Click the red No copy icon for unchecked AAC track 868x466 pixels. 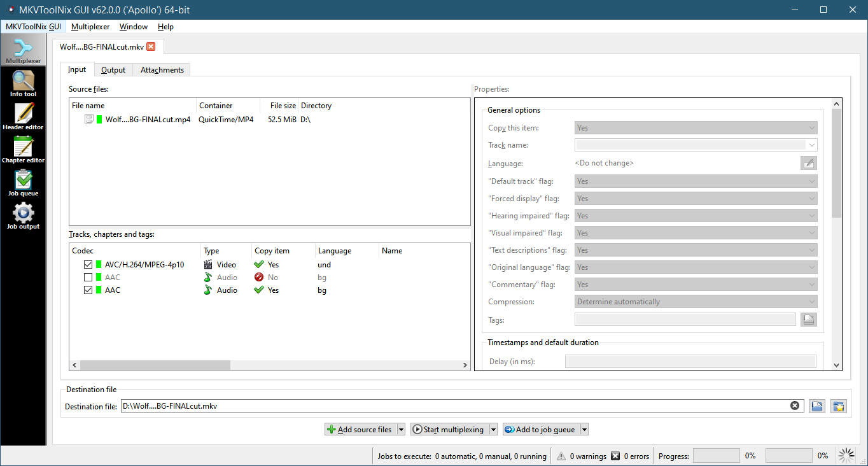click(x=258, y=277)
